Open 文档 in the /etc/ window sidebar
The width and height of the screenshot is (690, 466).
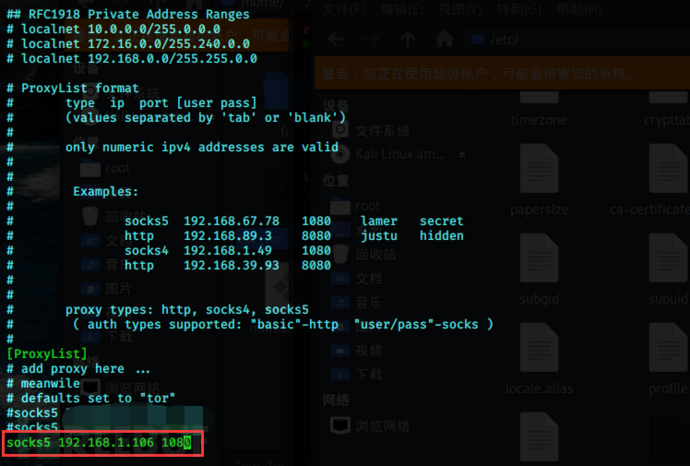coord(357,279)
